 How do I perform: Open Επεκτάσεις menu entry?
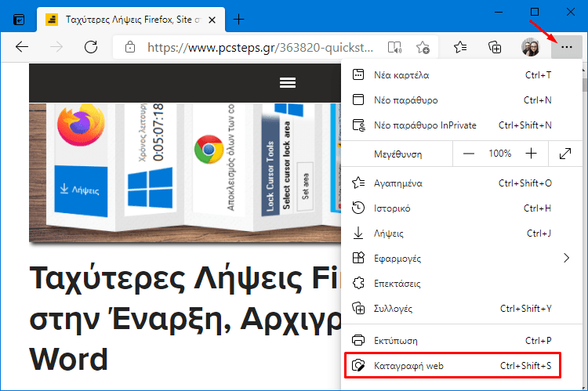461,284
